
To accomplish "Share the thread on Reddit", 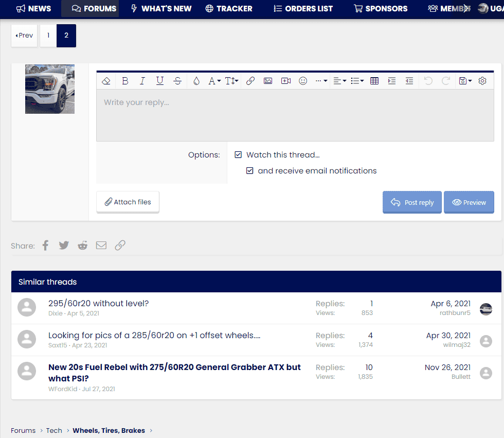I will click(x=82, y=245).
